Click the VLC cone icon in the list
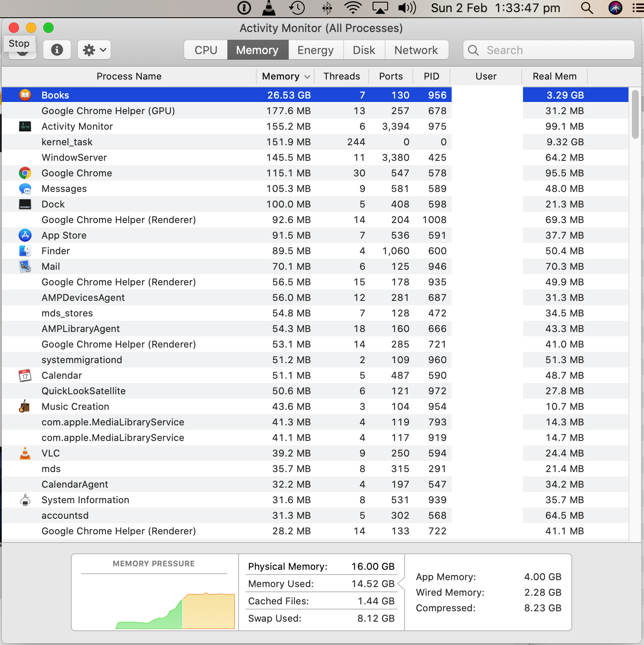Image resolution: width=644 pixels, height=645 pixels. 25,453
